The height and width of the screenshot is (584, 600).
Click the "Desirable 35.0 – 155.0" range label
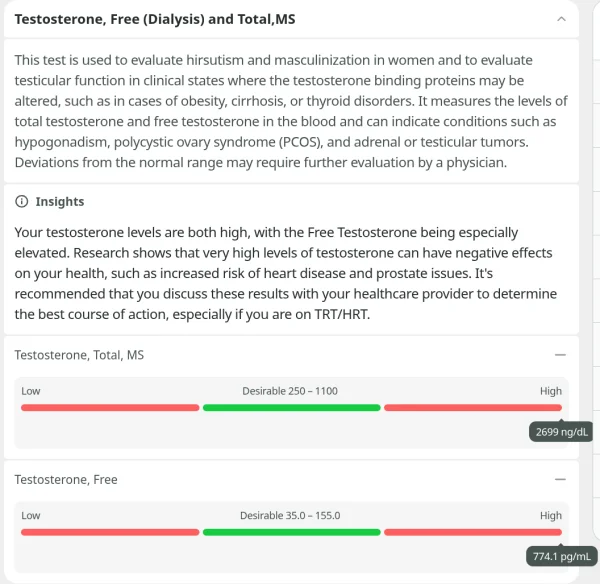[290, 516]
